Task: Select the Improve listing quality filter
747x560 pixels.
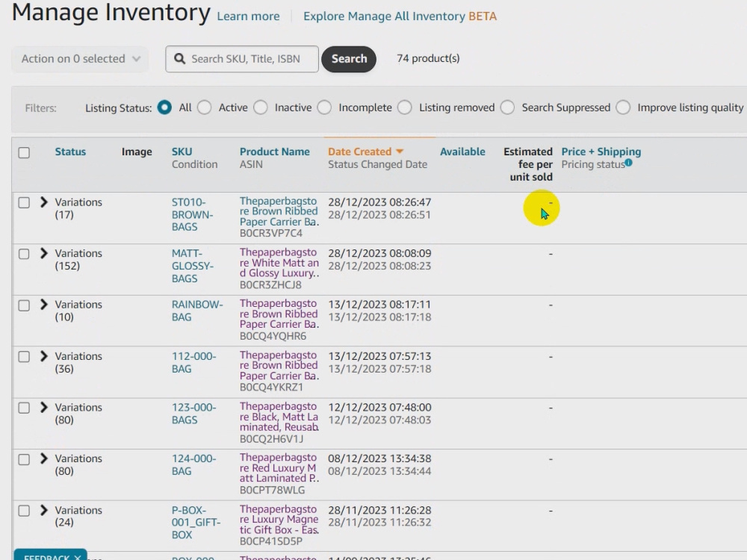Action: (623, 108)
